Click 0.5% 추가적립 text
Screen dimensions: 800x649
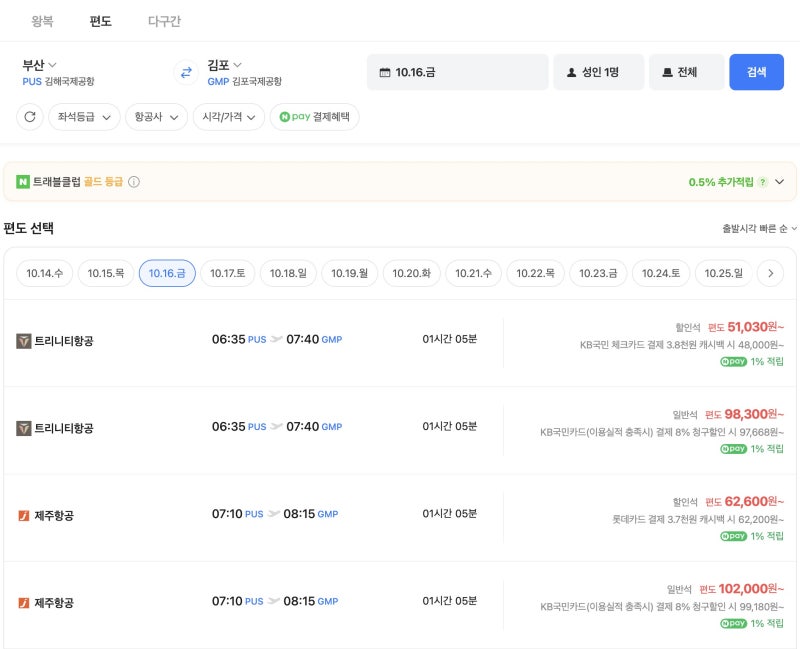coord(720,182)
